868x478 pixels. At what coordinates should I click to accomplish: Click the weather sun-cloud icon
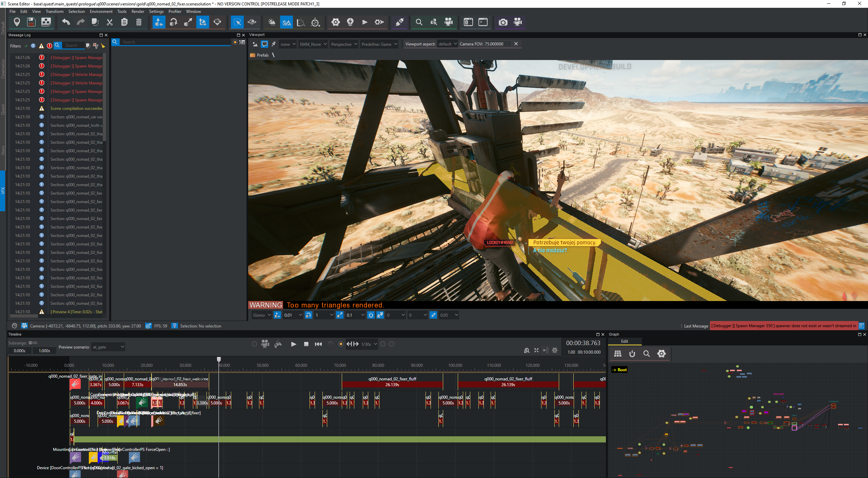272,22
